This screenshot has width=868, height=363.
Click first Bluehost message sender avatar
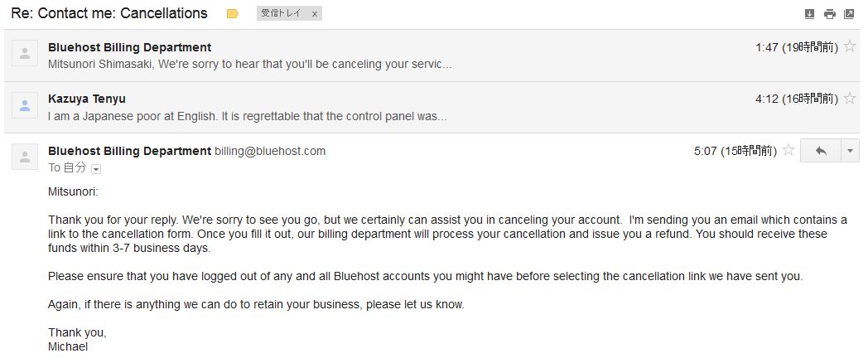25,54
